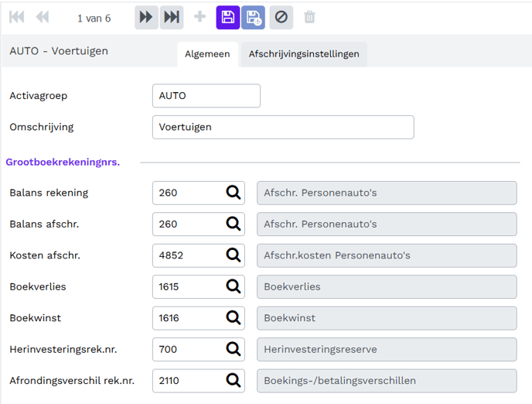The image size is (532, 404).
Task: Switch to the Afschrijvingsinstellingen tab
Action: 304,54
